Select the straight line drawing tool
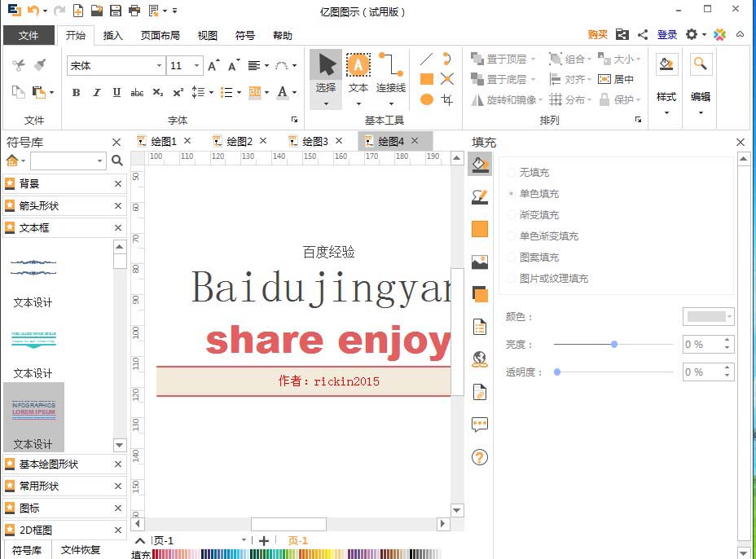Viewport: 756px width, 559px height. [426, 59]
